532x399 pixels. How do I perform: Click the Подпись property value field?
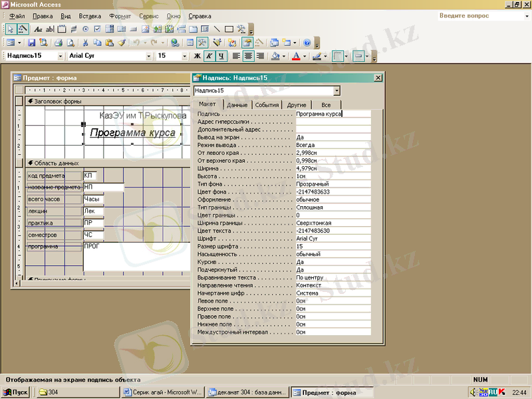coord(332,114)
